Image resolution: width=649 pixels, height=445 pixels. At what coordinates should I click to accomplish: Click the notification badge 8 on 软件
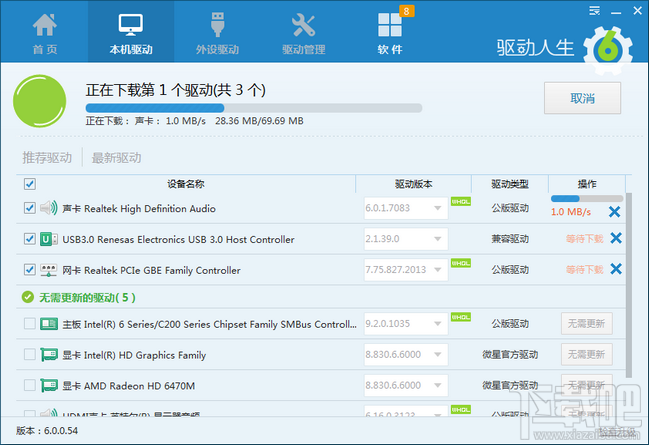(x=406, y=11)
